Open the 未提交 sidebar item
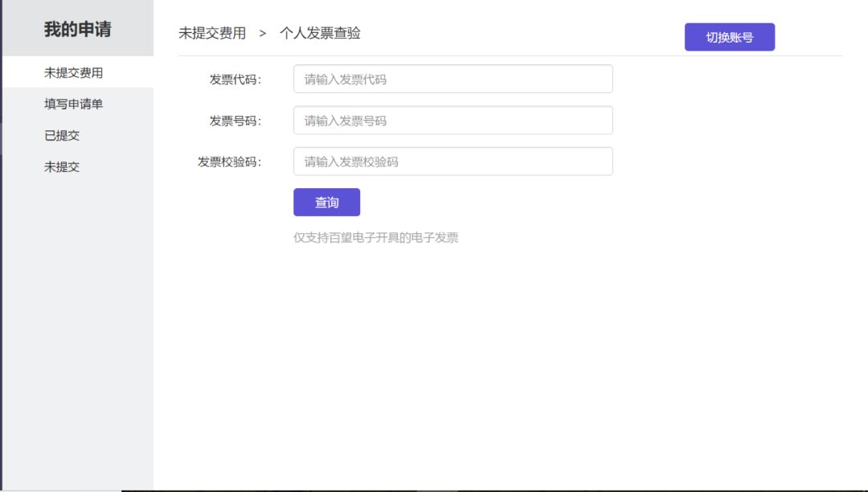 click(62, 166)
